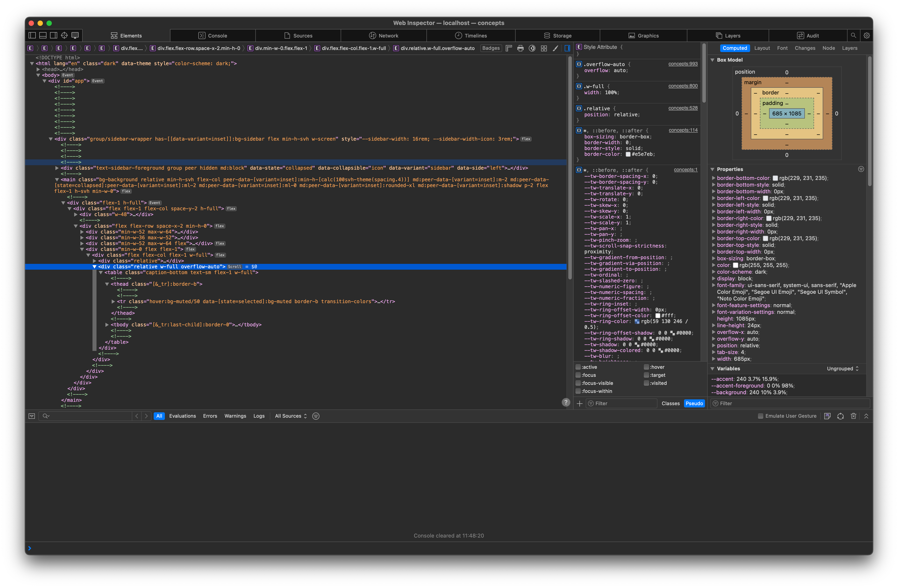Screen dimensions: 898x588
Task: Check Emulate User Gesture checkbox
Action: pyautogui.click(x=761, y=416)
